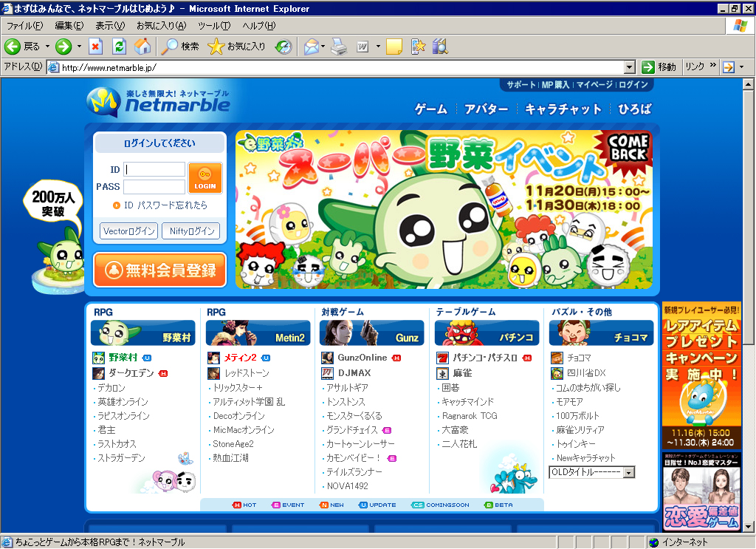This screenshot has height=549, width=756.
Task: Click the browser Forward arrow button
Action: point(63,47)
